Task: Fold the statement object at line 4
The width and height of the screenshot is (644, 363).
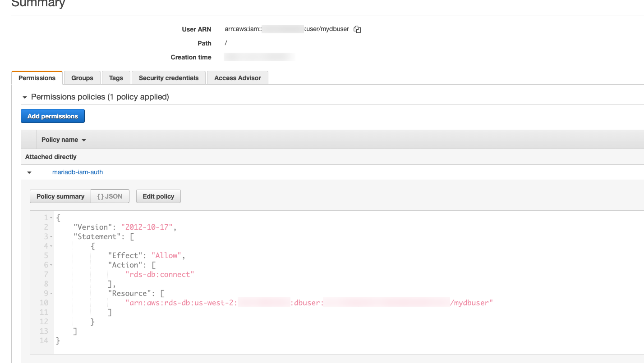Action: 51,246
